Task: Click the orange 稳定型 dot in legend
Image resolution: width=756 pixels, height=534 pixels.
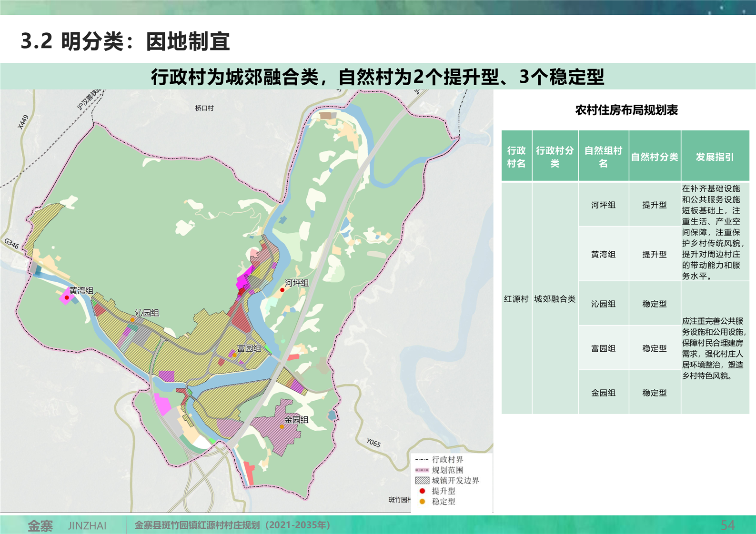Action: [x=422, y=502]
